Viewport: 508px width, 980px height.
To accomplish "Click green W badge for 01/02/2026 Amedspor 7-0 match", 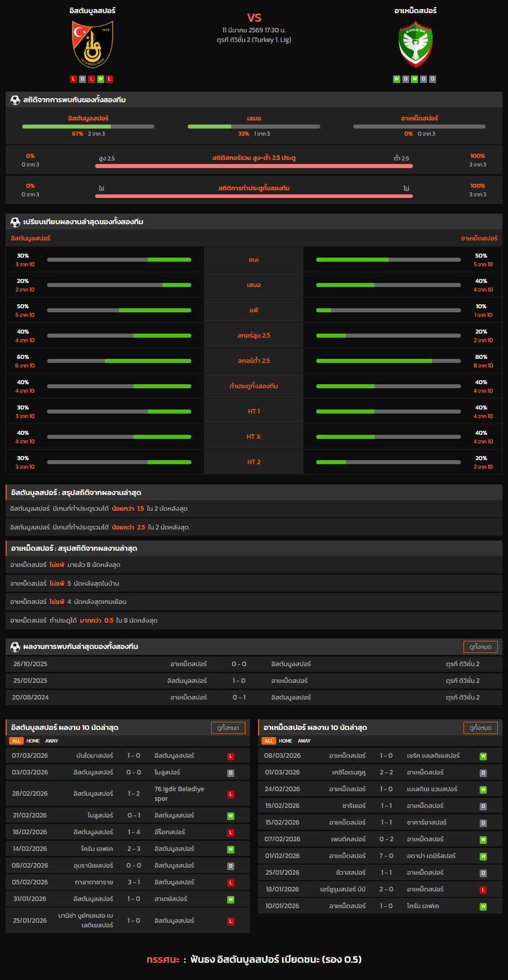I will pos(483,856).
